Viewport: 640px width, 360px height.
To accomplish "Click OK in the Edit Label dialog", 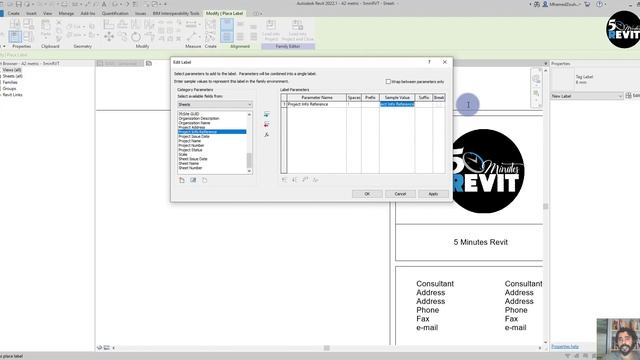I will pos(367,194).
